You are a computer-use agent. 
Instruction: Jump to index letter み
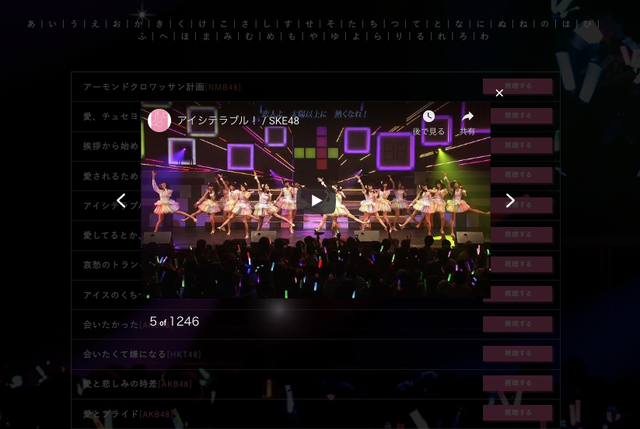click(227, 36)
